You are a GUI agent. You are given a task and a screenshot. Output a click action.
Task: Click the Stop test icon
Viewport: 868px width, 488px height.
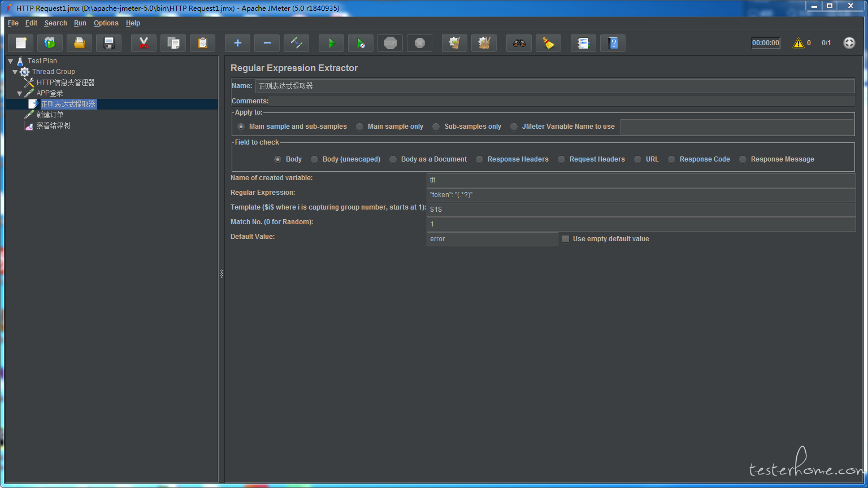pos(390,43)
